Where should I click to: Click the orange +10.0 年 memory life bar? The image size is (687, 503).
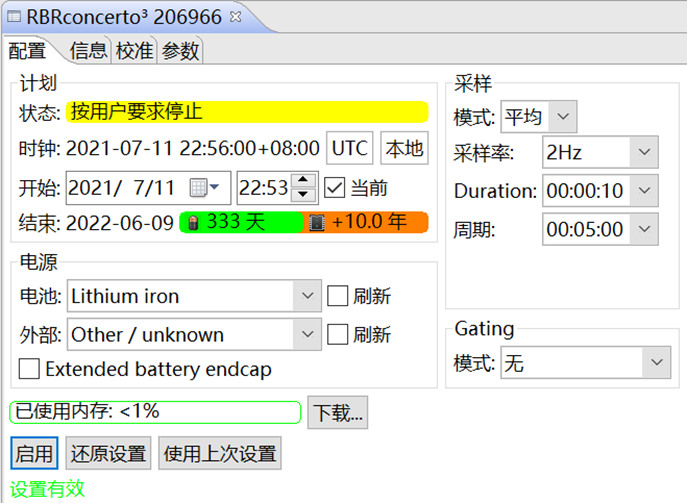click(x=365, y=223)
